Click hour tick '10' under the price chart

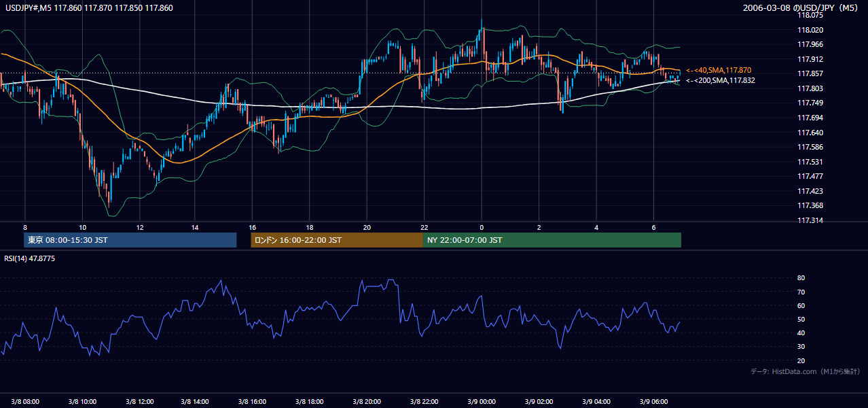(x=82, y=227)
